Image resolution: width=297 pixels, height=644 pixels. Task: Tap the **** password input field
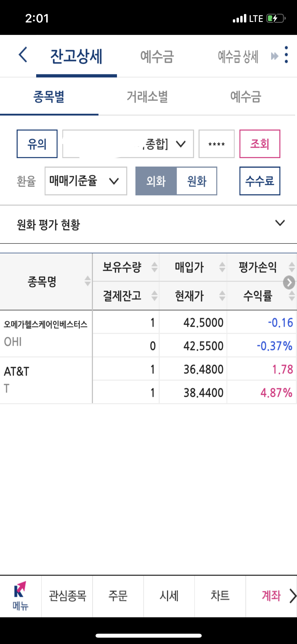pos(216,144)
